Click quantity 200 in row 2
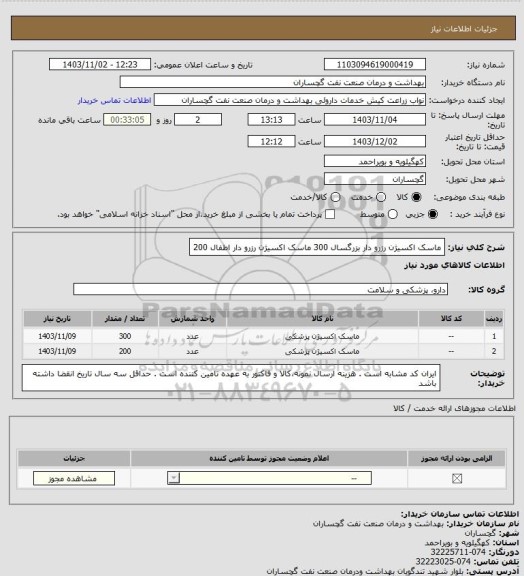 coord(125,351)
